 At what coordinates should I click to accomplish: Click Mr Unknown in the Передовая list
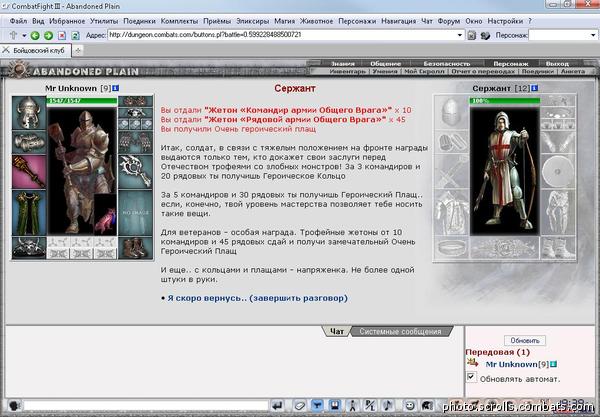coord(511,365)
